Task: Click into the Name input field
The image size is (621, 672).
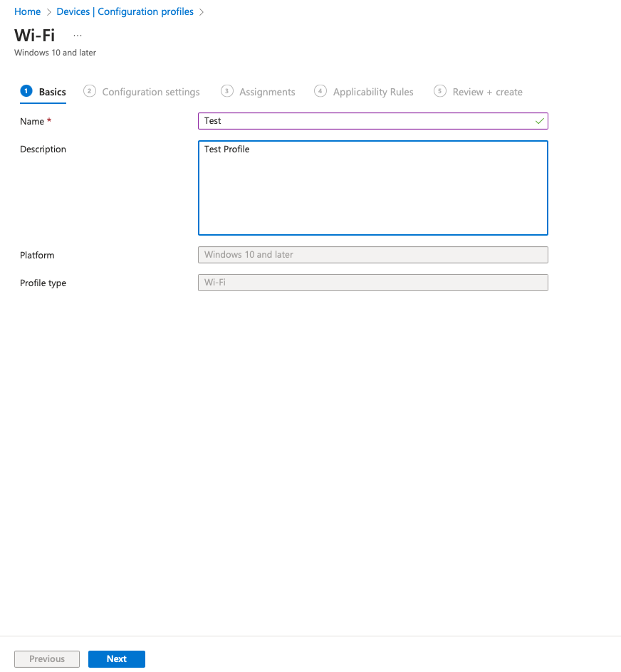Action: click(372, 121)
